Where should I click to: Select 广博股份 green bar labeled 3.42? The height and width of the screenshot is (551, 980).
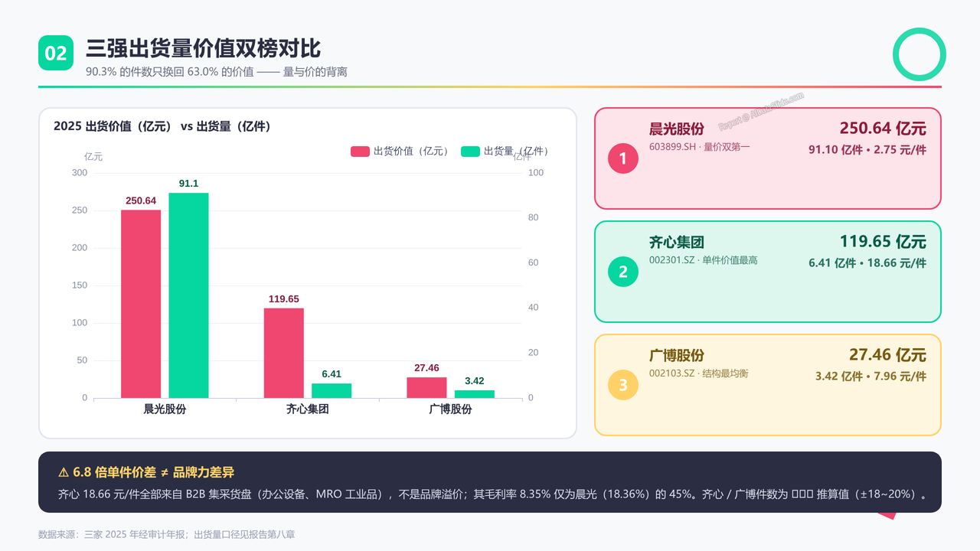(x=475, y=394)
